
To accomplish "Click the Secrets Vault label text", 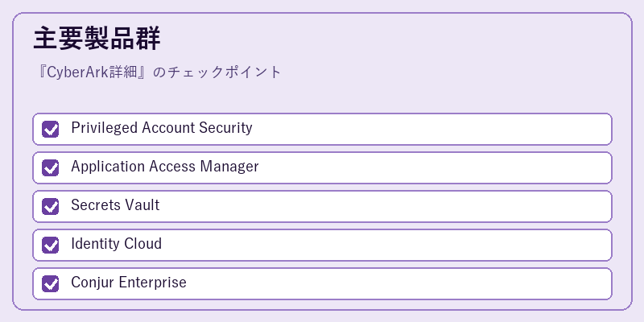I will tap(115, 205).
